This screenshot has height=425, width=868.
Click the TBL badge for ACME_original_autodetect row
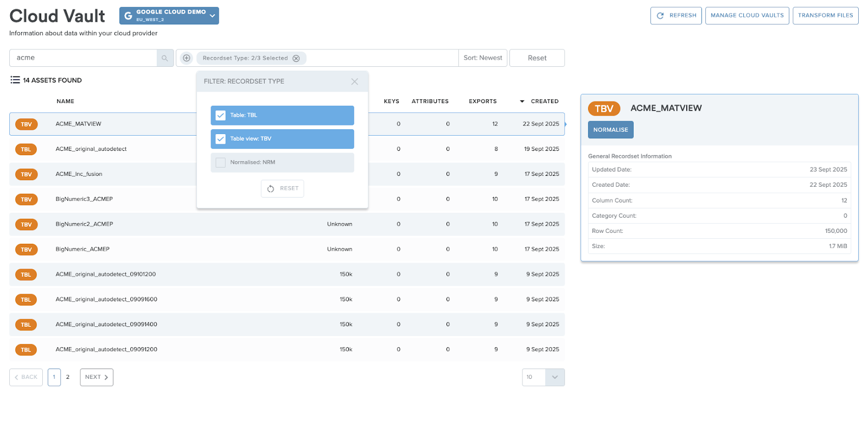click(x=26, y=149)
